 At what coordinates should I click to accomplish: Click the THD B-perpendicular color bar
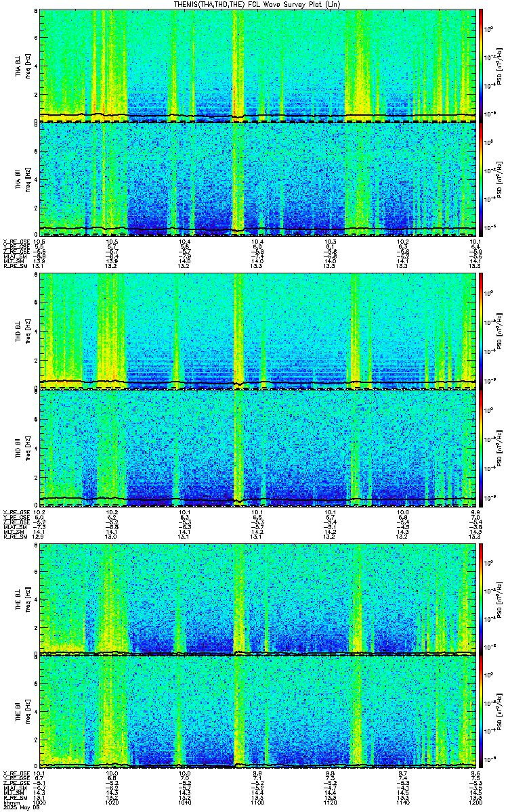click(x=480, y=330)
